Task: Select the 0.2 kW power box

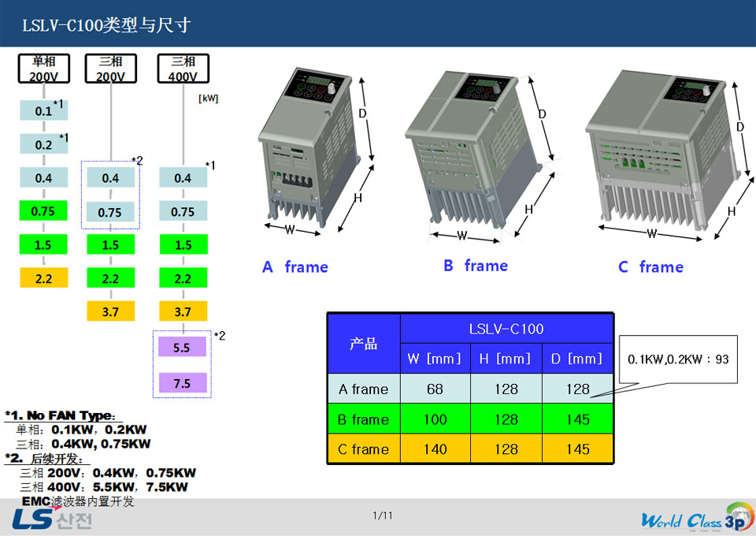Action: click(x=43, y=145)
